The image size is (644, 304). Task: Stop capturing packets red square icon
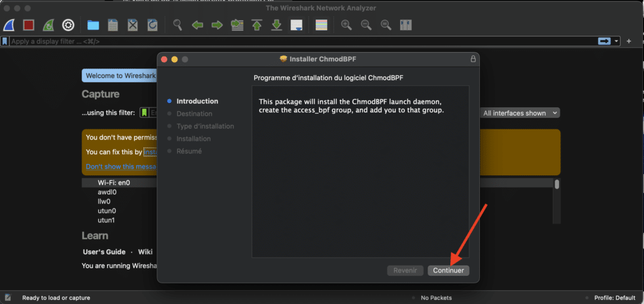(x=28, y=25)
